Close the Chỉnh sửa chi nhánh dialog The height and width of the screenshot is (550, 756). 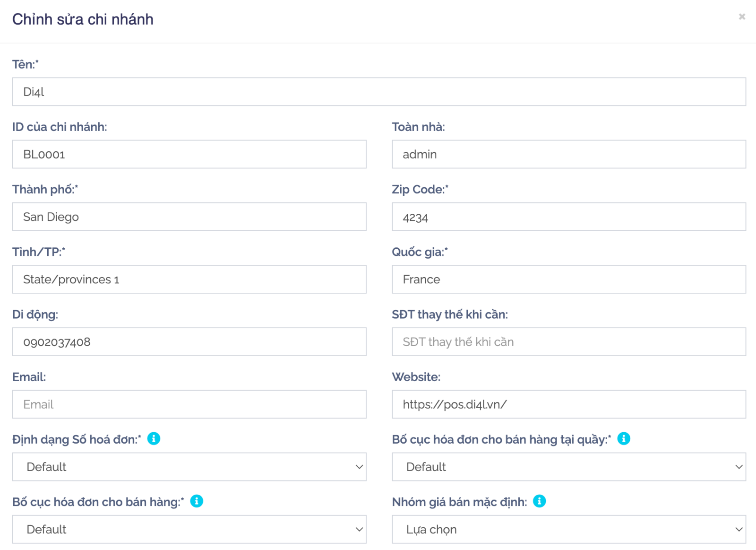tap(742, 17)
